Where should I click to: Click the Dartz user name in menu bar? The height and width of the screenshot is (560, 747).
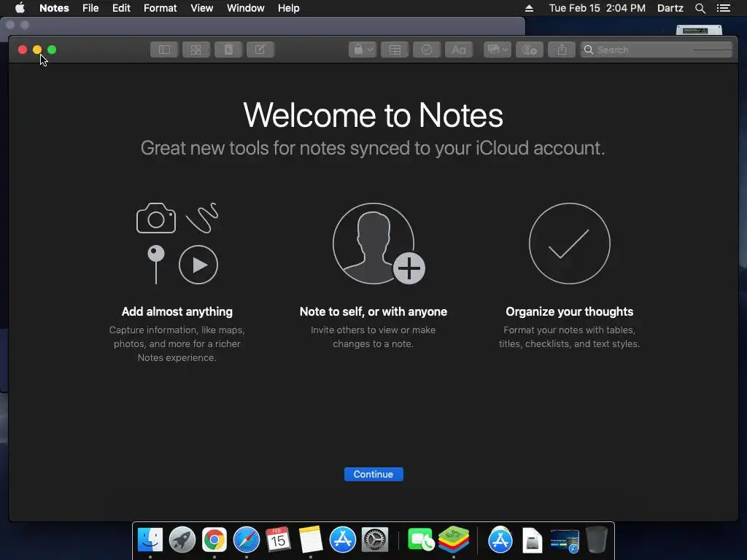click(x=670, y=8)
